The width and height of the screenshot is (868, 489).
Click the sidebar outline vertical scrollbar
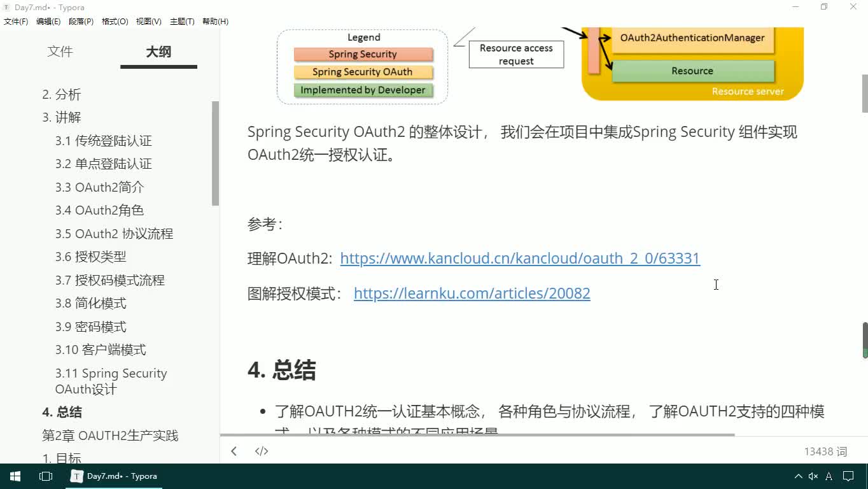click(x=215, y=153)
